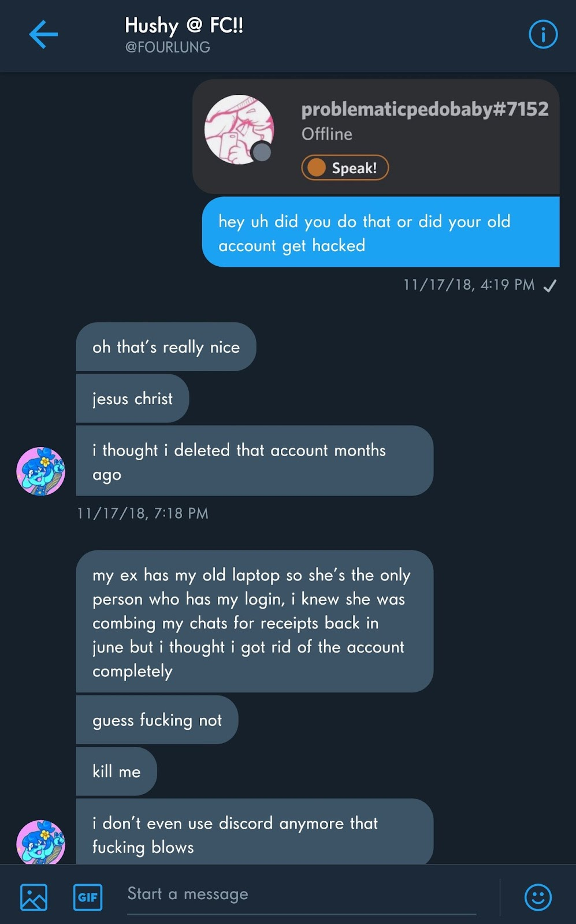Tap the Discord profile avatar image
Screen dimensions: 576x924
[x=239, y=130]
